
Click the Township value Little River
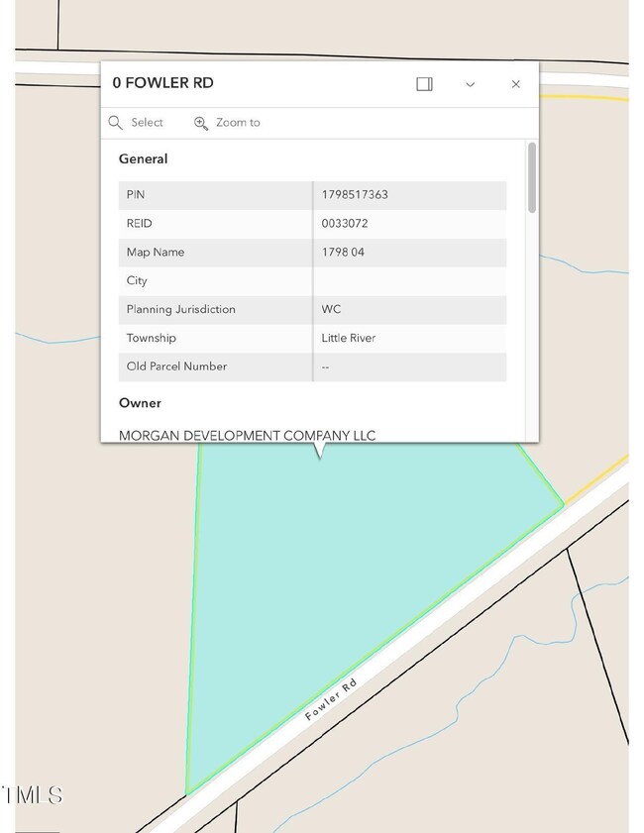pyautogui.click(x=349, y=339)
